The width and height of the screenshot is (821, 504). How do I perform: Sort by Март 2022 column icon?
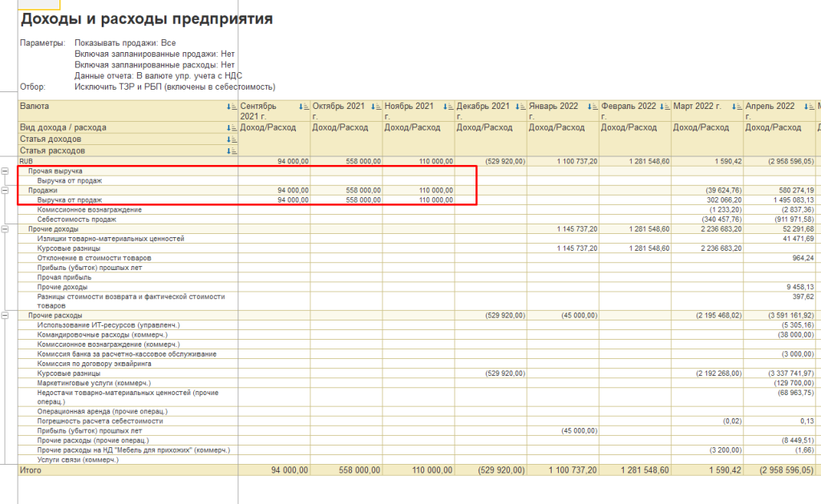[738, 107]
